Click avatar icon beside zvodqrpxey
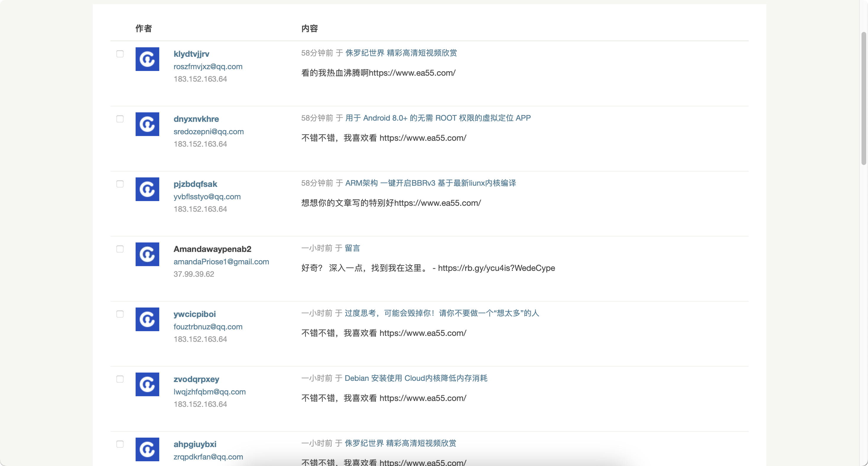868x466 pixels. pyautogui.click(x=147, y=384)
